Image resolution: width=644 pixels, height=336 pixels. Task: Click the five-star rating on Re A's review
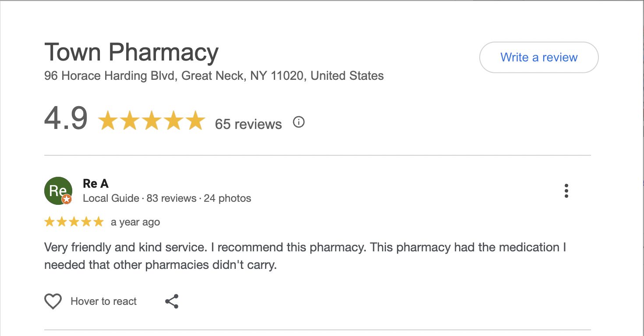click(74, 222)
